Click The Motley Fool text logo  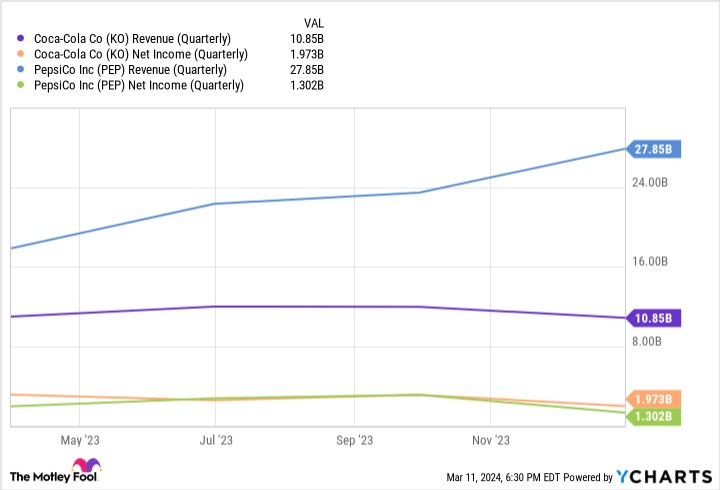[44, 476]
